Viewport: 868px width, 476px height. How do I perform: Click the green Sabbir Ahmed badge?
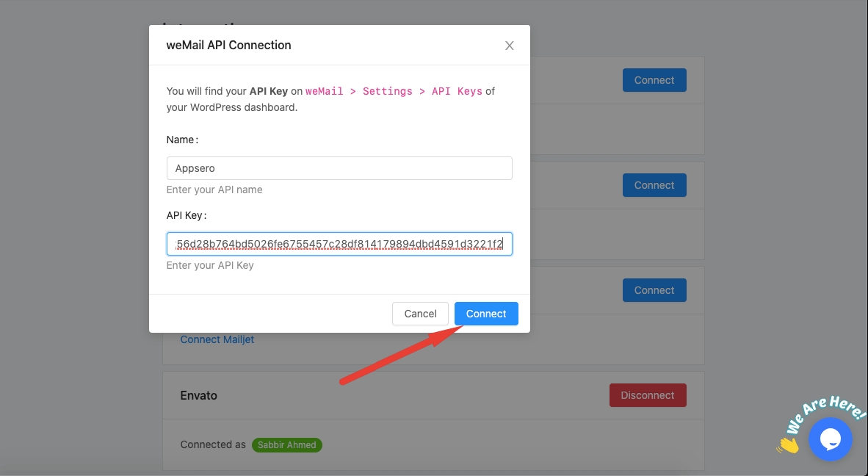pyautogui.click(x=287, y=444)
